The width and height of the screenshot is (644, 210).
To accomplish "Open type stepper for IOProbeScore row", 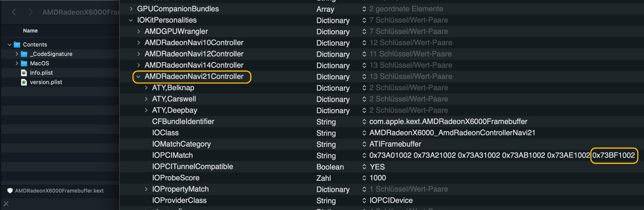I will pos(364,178).
